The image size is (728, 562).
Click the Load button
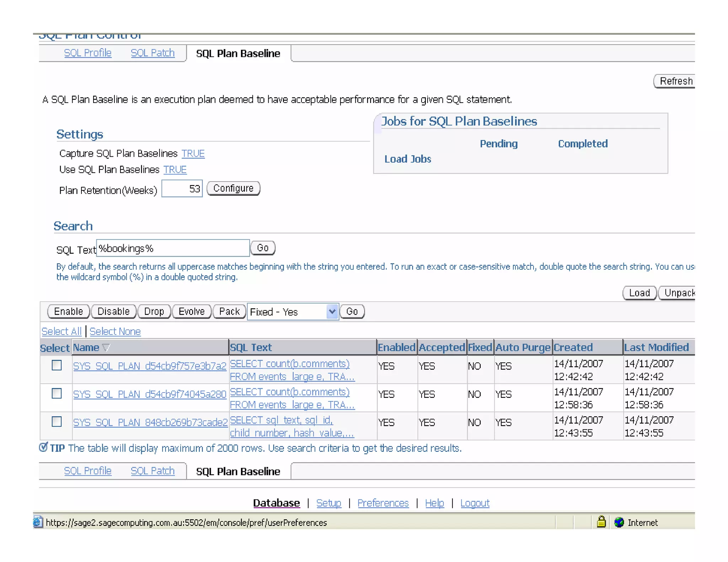pos(639,293)
